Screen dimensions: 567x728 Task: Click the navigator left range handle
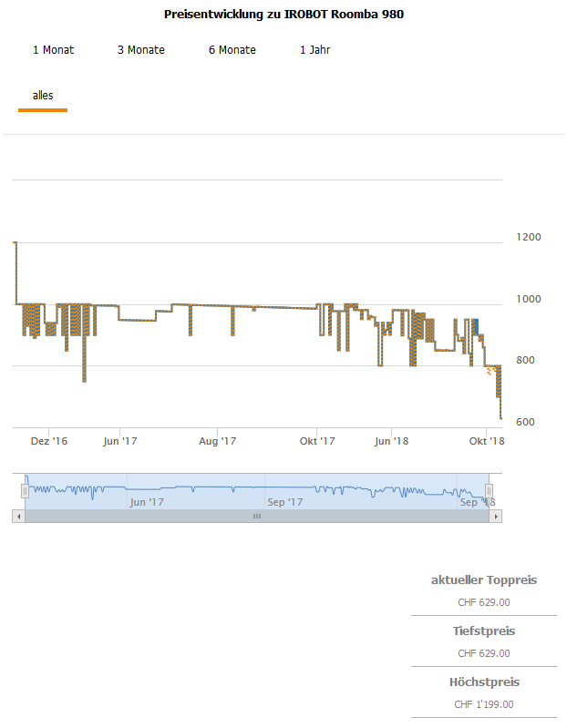(26, 491)
